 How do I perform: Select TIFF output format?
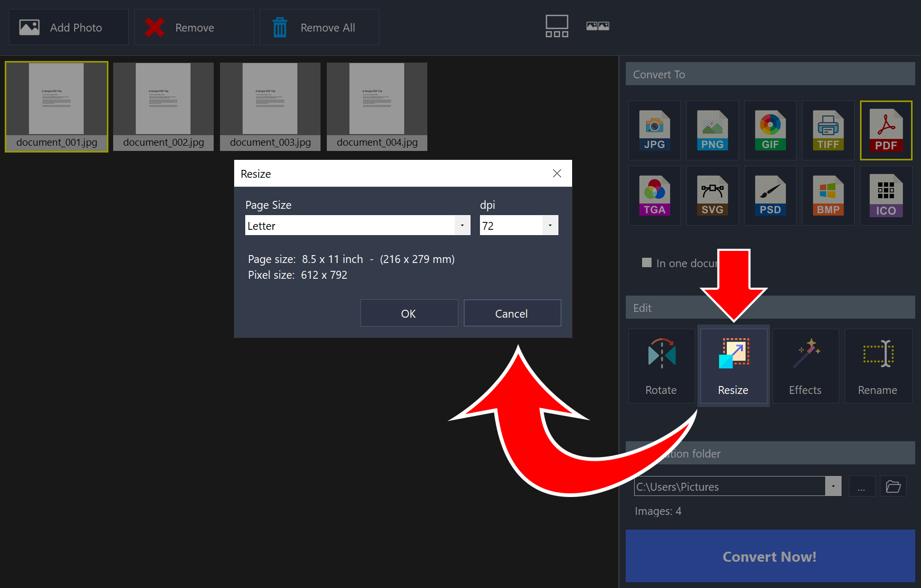[828, 130]
